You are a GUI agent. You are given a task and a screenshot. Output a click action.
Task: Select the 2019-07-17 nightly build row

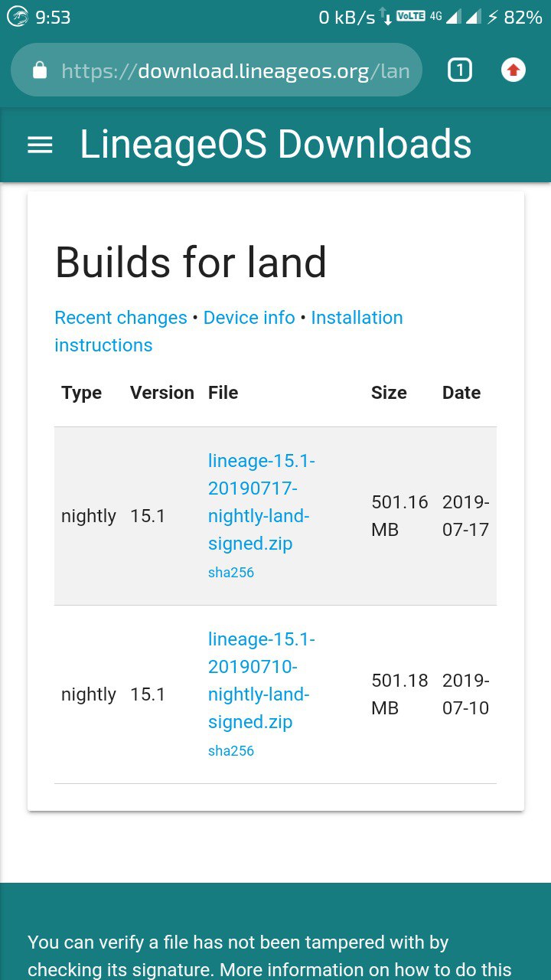click(275, 516)
